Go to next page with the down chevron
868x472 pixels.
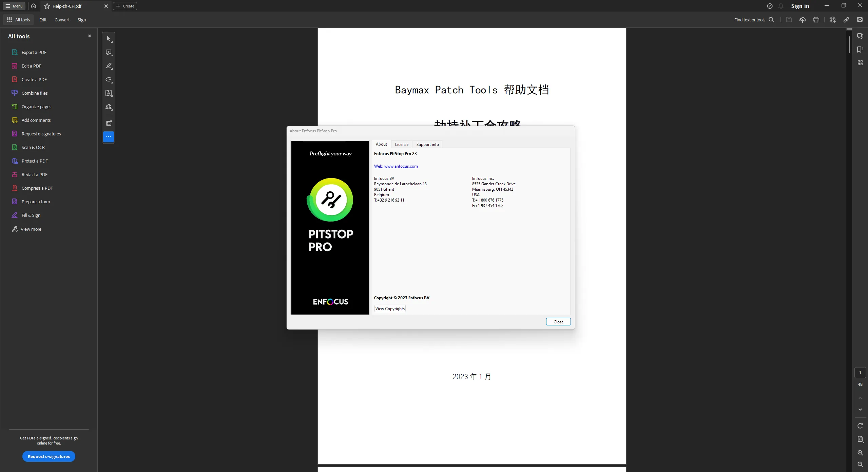point(860,410)
